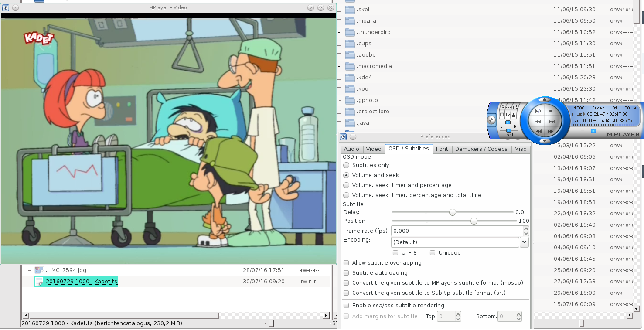Click the .mozilla folder icon
The image size is (644, 330).
[350, 21]
